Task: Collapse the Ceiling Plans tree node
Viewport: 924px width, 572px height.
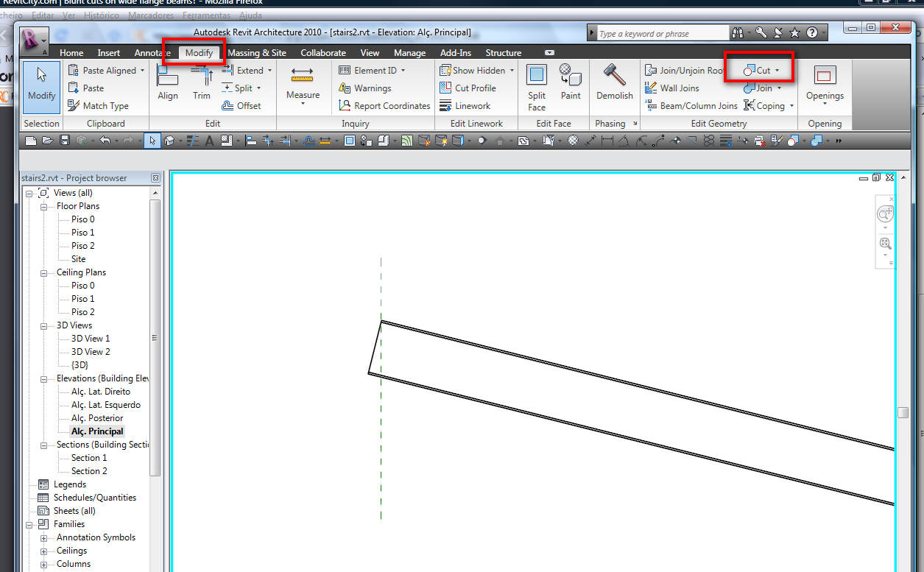Action: pyautogui.click(x=43, y=272)
